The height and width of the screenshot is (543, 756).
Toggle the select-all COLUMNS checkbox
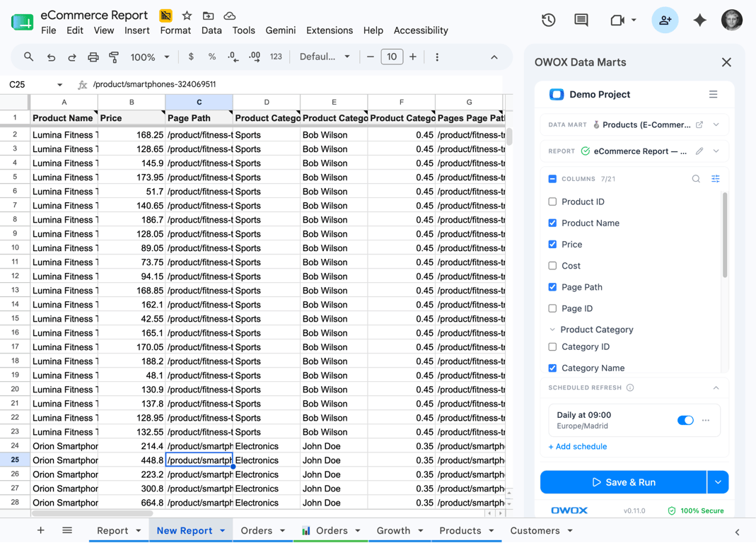(552, 179)
